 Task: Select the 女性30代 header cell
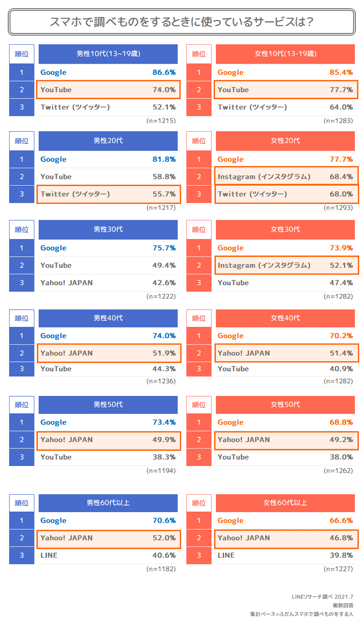tap(285, 229)
